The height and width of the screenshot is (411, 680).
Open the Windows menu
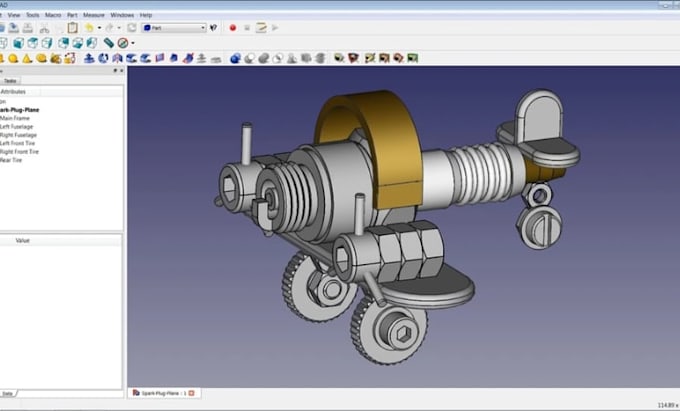tap(122, 15)
